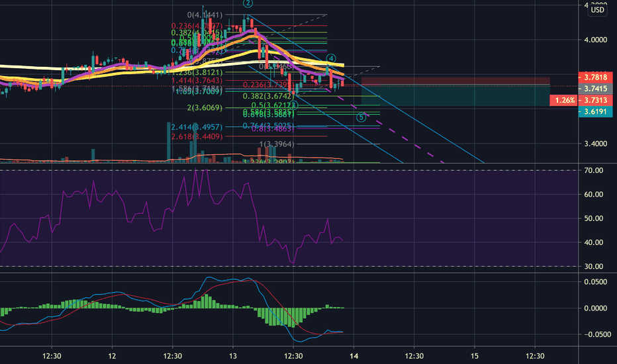617x364 pixels.
Task: Select the Elliott wave label 2 marker
Action: [x=248, y=3]
